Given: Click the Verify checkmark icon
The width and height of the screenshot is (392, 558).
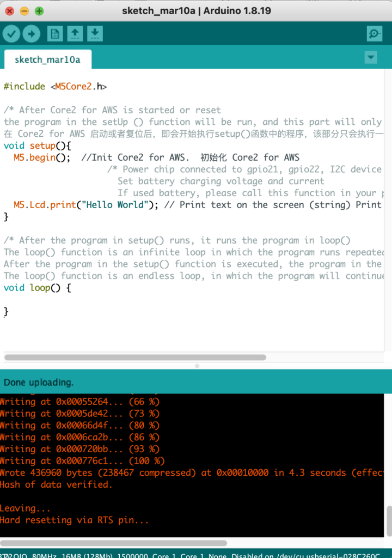Looking at the screenshot, I should click(x=11, y=34).
